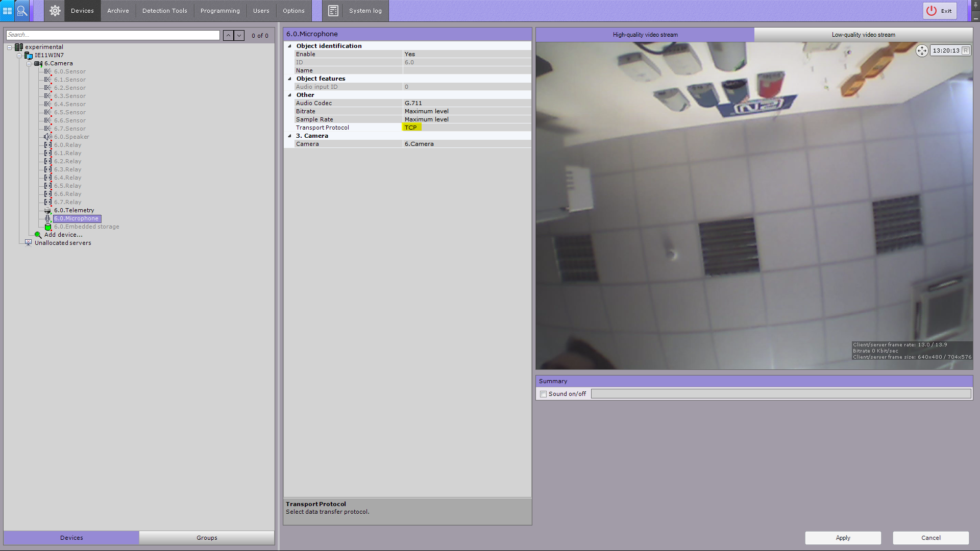Open the layouts grid icon
Screen dimensions: 980x551
(7, 11)
